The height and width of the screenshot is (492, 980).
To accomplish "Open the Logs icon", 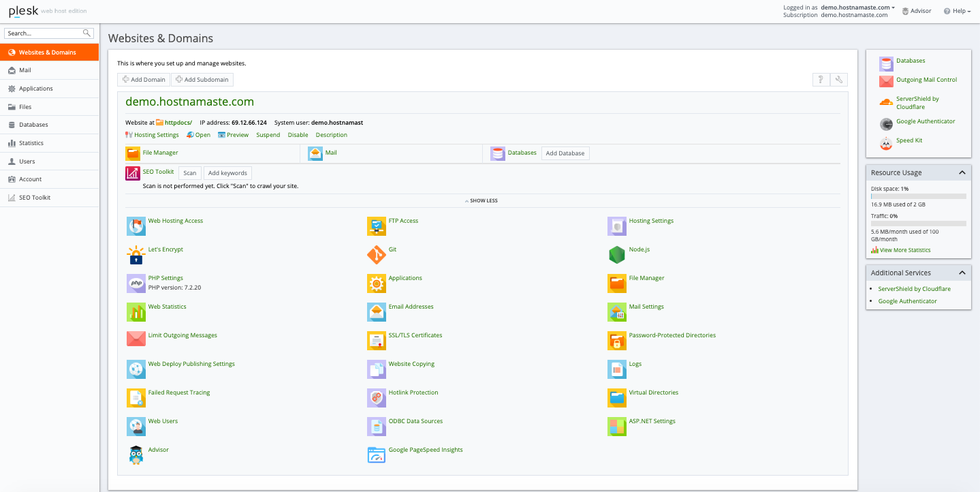I will 617,369.
